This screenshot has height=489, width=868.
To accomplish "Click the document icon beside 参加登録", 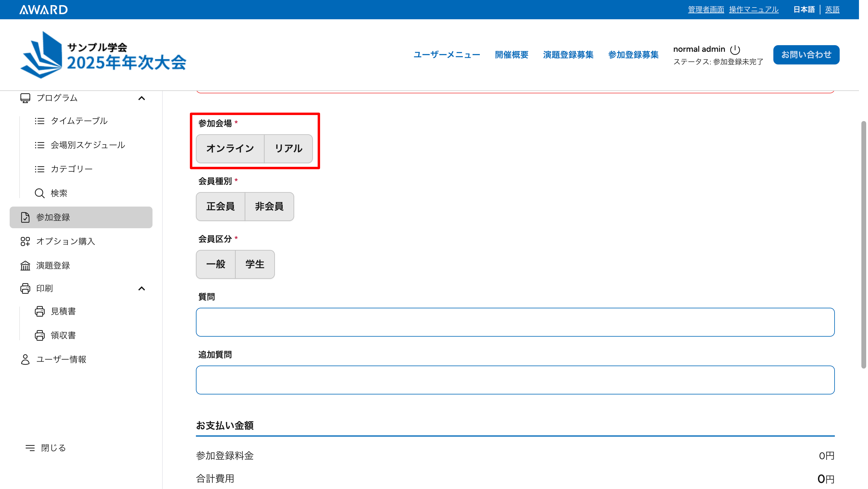I will (25, 217).
